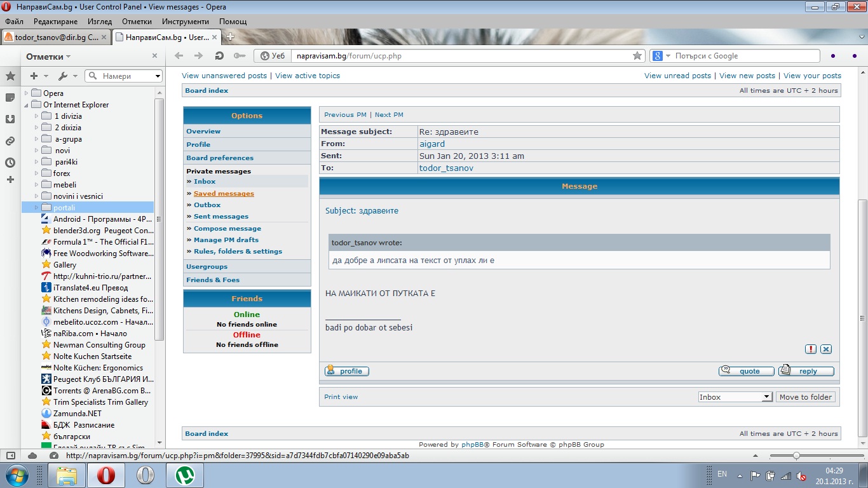The height and width of the screenshot is (488, 868).
Task: Open the Downloads panel in sidebar
Action: 10,119
